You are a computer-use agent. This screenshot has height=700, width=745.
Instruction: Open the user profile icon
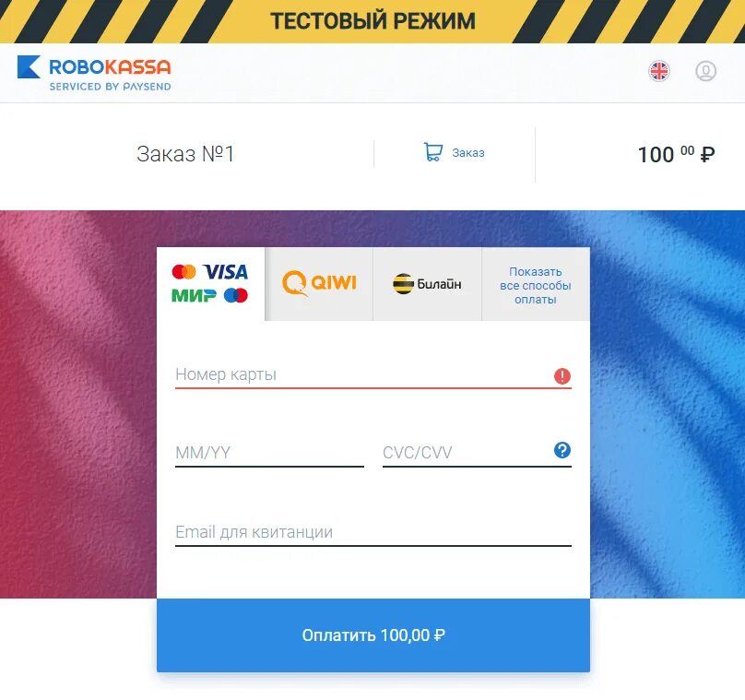tap(705, 71)
